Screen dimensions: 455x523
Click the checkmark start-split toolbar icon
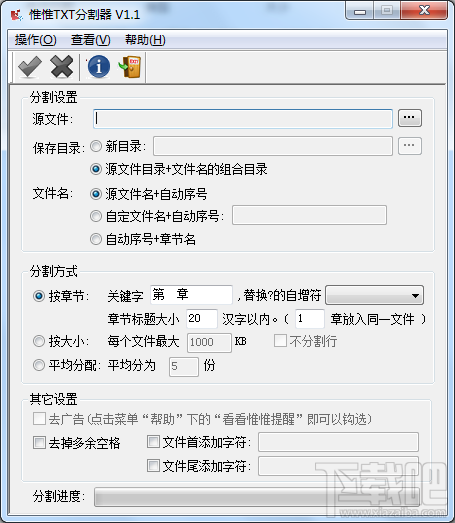pyautogui.click(x=30, y=67)
